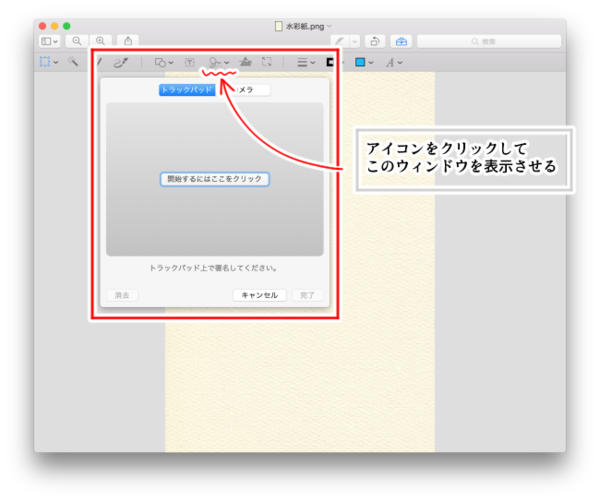Open the line style dropdown
600x501 pixels.
point(306,62)
